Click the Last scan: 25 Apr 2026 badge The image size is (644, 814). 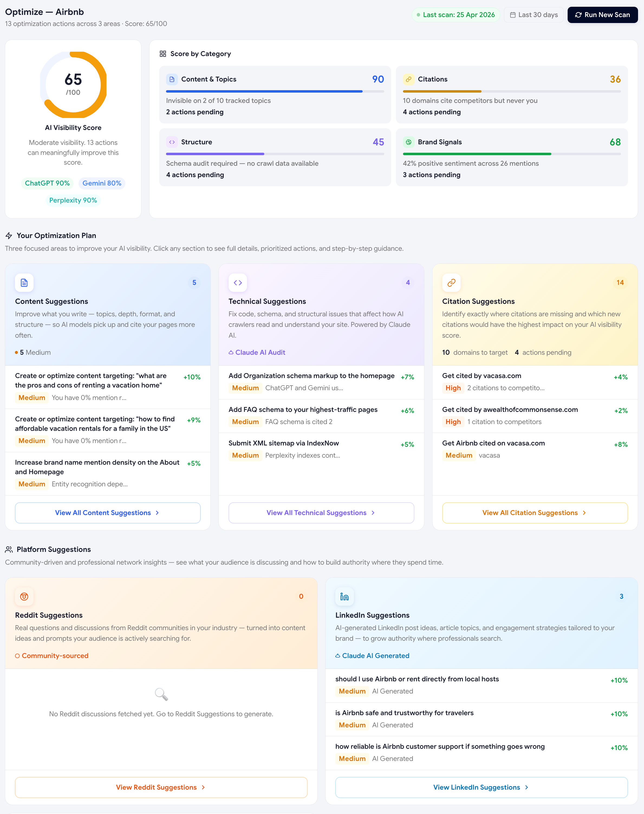(x=456, y=15)
